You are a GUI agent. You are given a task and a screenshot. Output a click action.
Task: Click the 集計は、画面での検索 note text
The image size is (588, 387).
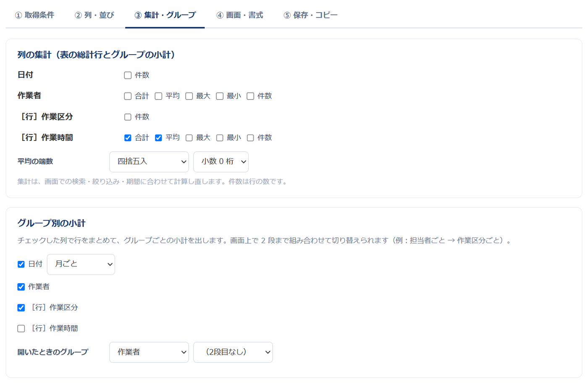153,182
